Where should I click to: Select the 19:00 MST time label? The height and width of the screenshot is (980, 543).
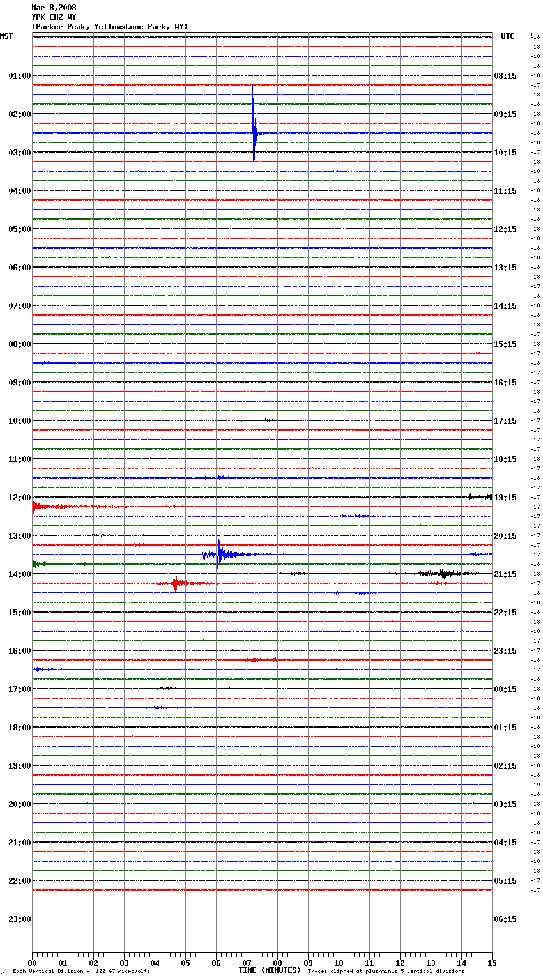(19, 766)
